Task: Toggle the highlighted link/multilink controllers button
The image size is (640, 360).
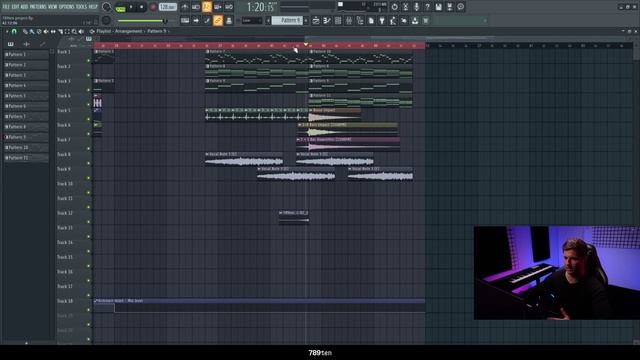Action: tap(218, 20)
